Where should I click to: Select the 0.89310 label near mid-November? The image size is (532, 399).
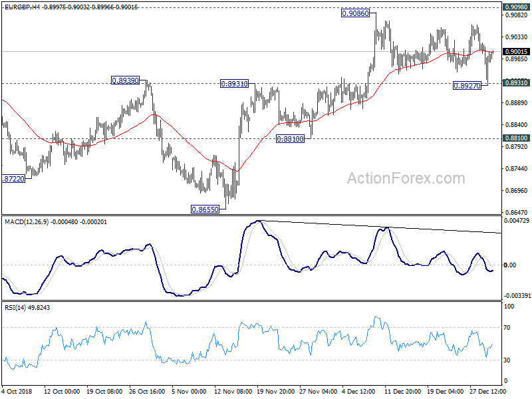(x=234, y=84)
